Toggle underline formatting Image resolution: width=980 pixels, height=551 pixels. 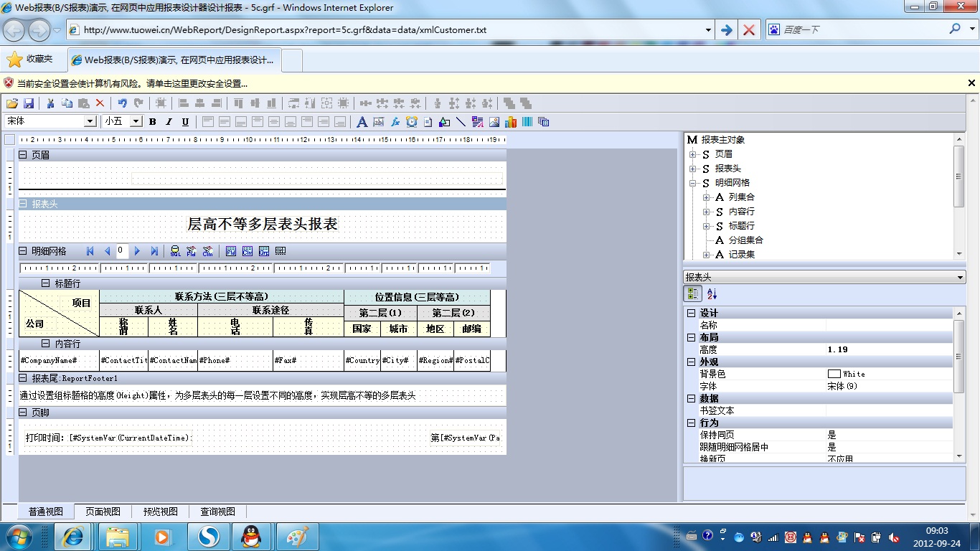coord(185,122)
